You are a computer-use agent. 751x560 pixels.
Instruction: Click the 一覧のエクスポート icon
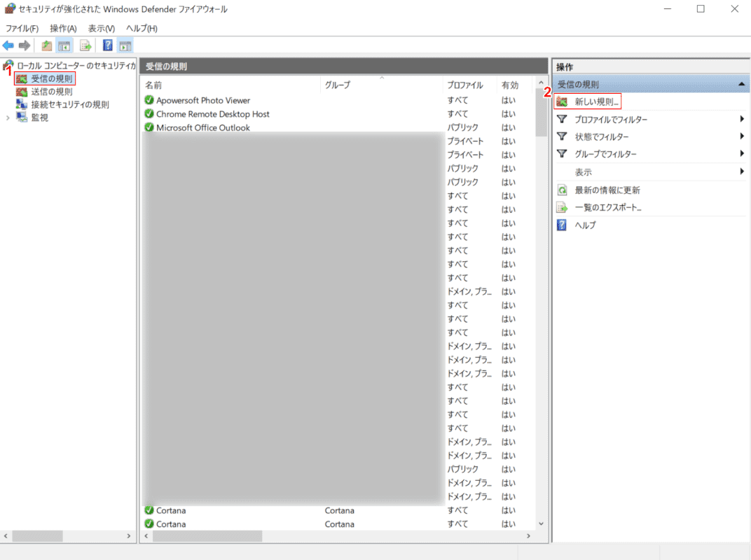[563, 207]
